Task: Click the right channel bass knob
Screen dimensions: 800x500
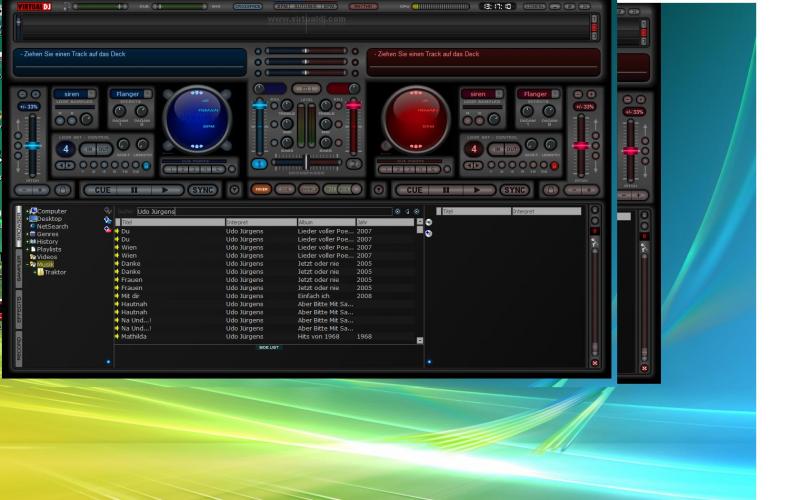Action: pyautogui.click(x=326, y=142)
